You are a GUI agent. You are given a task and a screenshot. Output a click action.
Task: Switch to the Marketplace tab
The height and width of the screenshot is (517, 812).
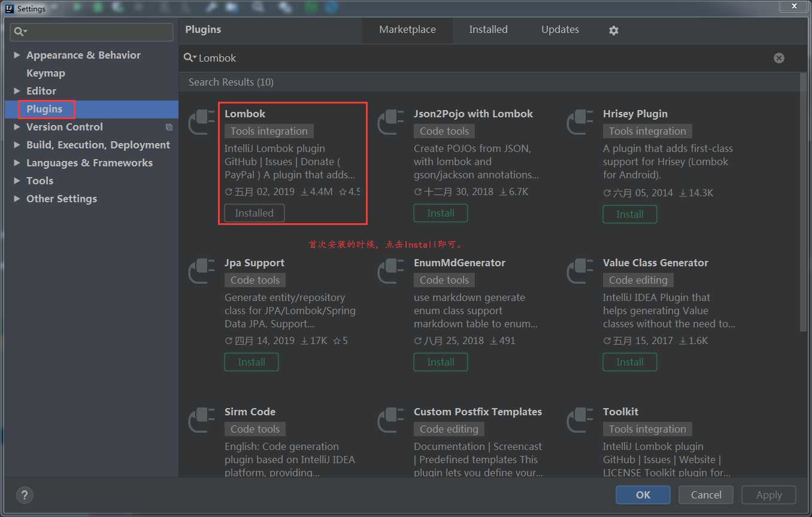click(x=407, y=30)
